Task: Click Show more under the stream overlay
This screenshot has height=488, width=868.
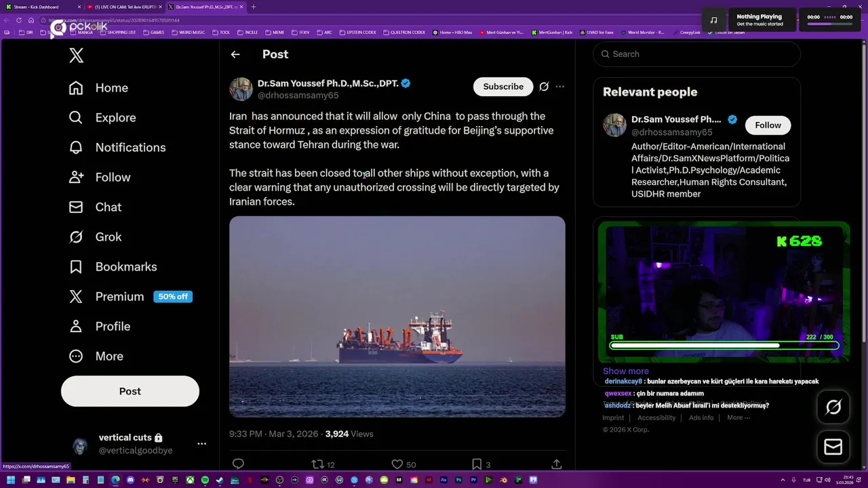Action: (626, 371)
